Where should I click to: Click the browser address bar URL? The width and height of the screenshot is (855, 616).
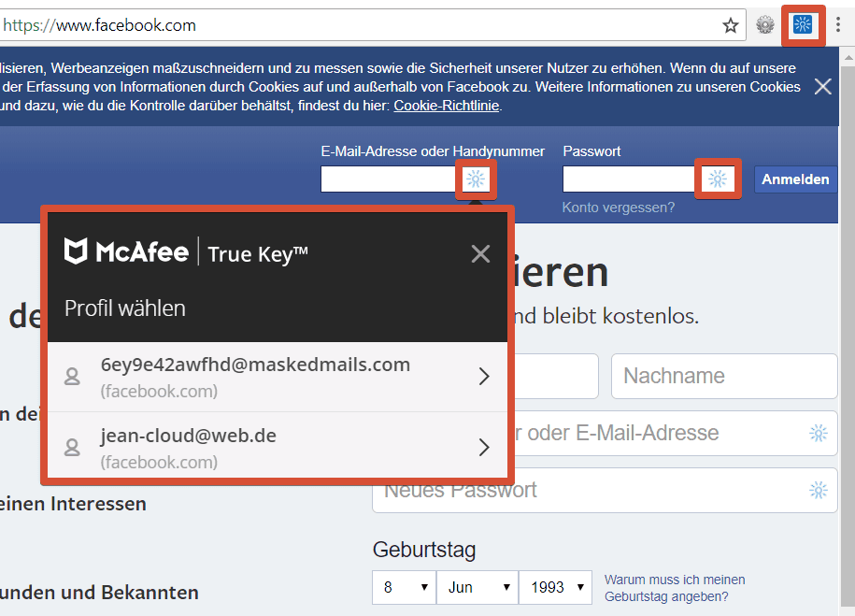coord(100,25)
